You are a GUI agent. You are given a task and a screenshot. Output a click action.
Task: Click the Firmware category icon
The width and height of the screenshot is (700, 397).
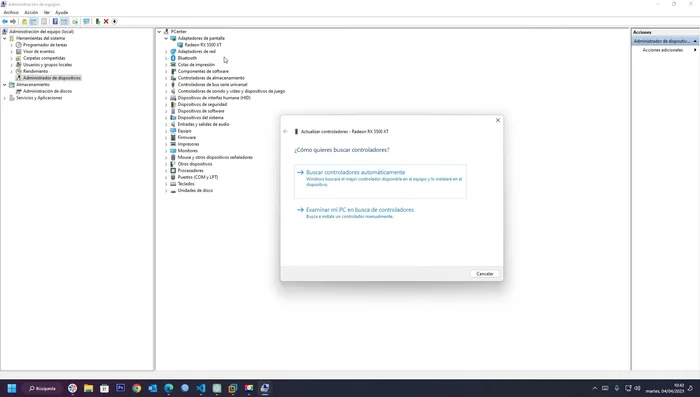(x=173, y=138)
